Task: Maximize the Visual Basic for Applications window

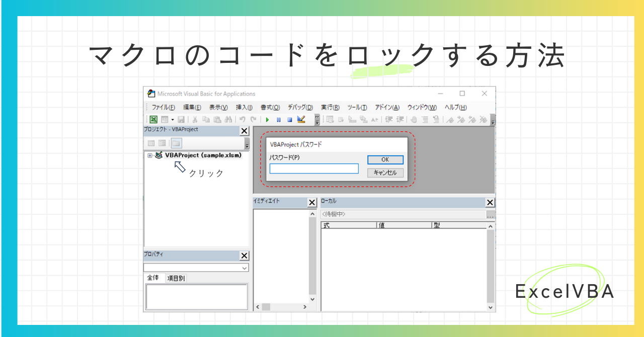Action: pyautogui.click(x=462, y=94)
